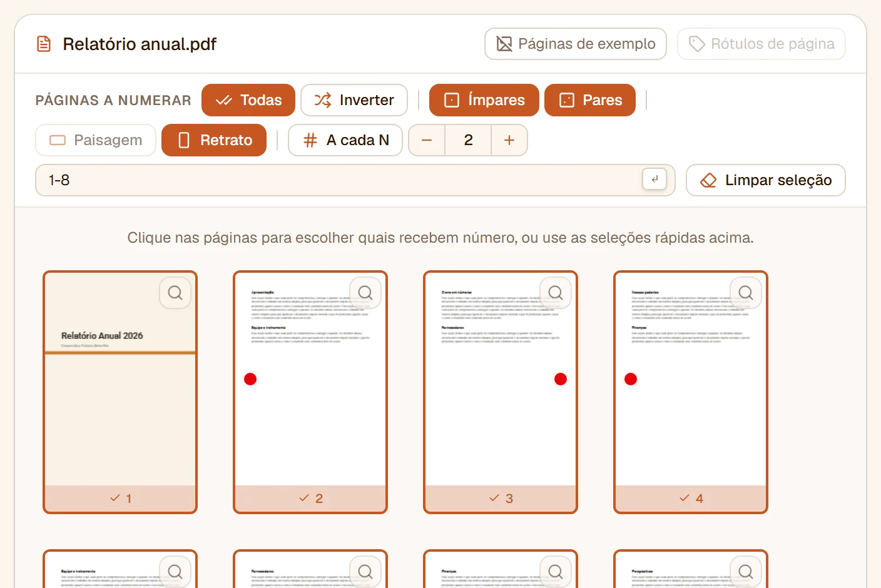This screenshot has width=881, height=588.
Task: Toggle Retrato orientation filter
Action: pyautogui.click(x=214, y=140)
